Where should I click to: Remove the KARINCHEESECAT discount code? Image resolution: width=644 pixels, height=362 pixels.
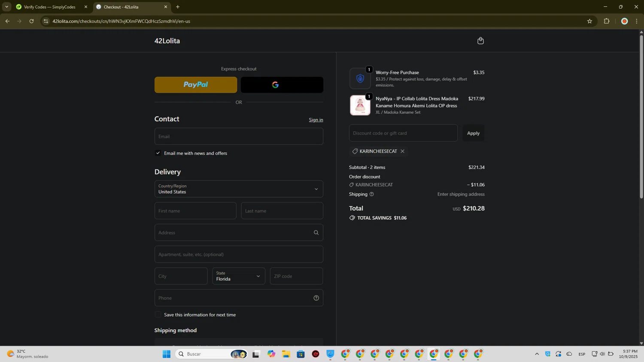point(402,151)
